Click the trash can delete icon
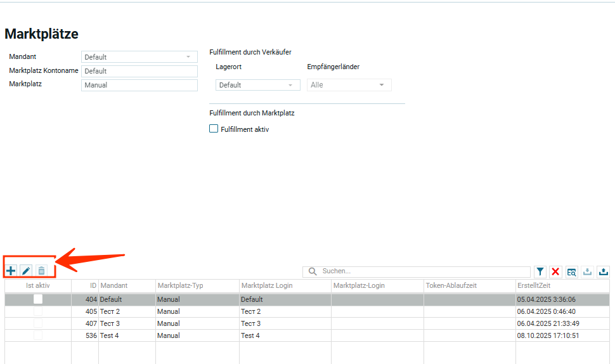This screenshot has height=364, width=615. tap(41, 271)
